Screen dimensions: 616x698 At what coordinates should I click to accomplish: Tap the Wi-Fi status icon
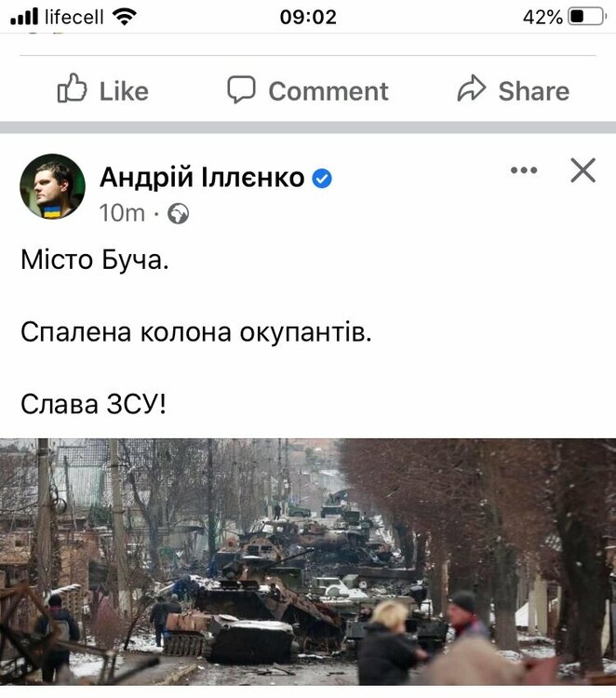pyautogui.click(x=124, y=17)
